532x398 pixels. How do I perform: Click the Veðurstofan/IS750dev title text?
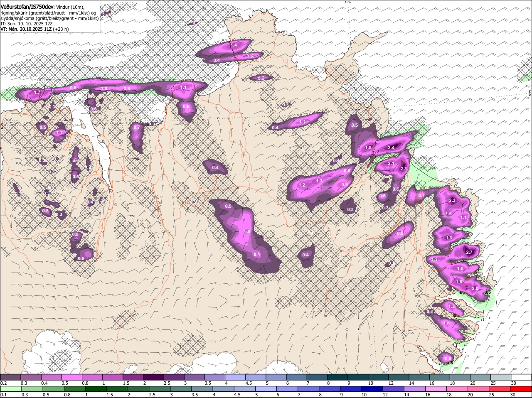pyautogui.click(x=27, y=7)
